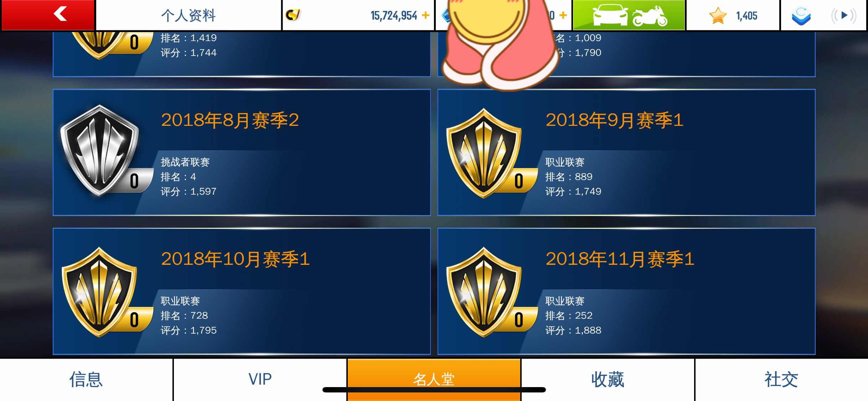This screenshot has height=401, width=868.
Task: Add credits with the plus icon
Action: tap(425, 15)
